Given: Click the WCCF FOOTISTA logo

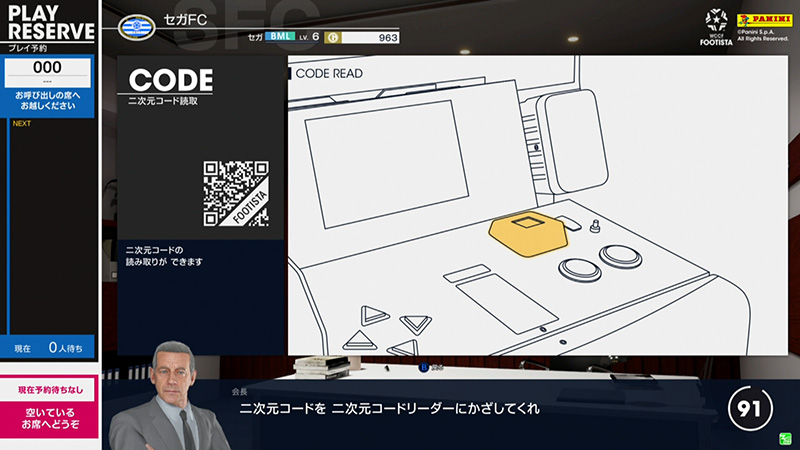Looking at the screenshot, I should click(x=716, y=27).
